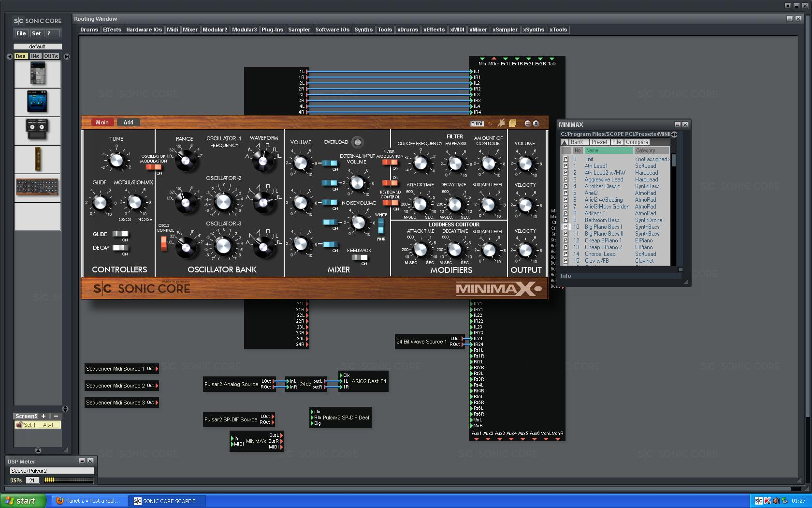
Task: Click the Firefox icon in the taskbar
Action: [60, 501]
